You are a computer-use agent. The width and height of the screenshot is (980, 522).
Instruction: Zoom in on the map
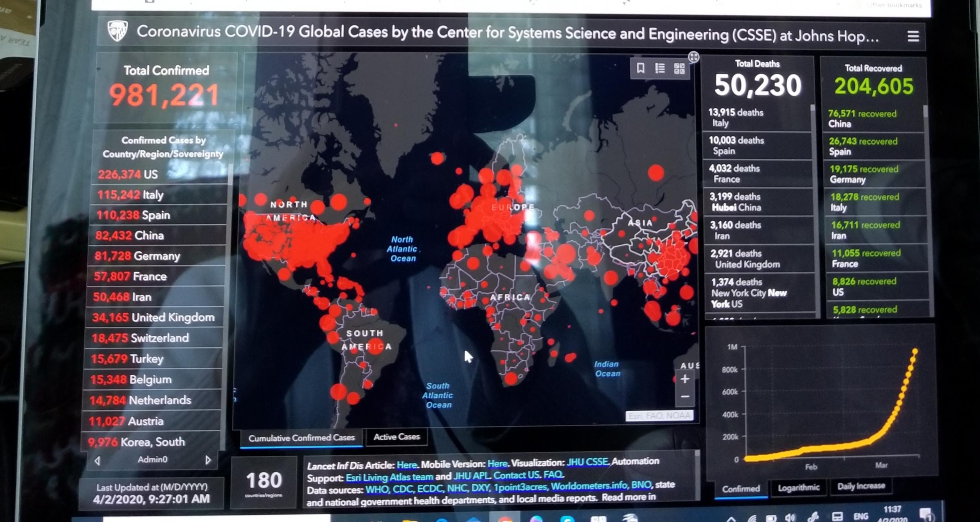tap(685, 379)
